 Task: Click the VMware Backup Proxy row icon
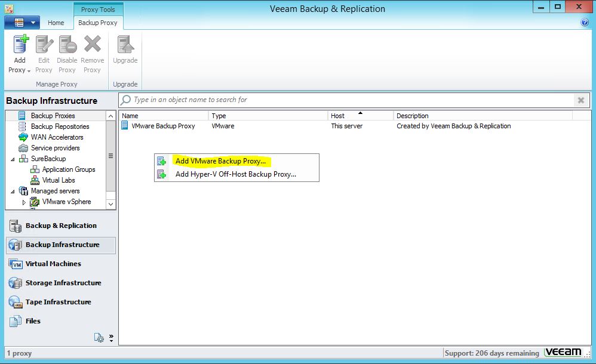point(125,125)
